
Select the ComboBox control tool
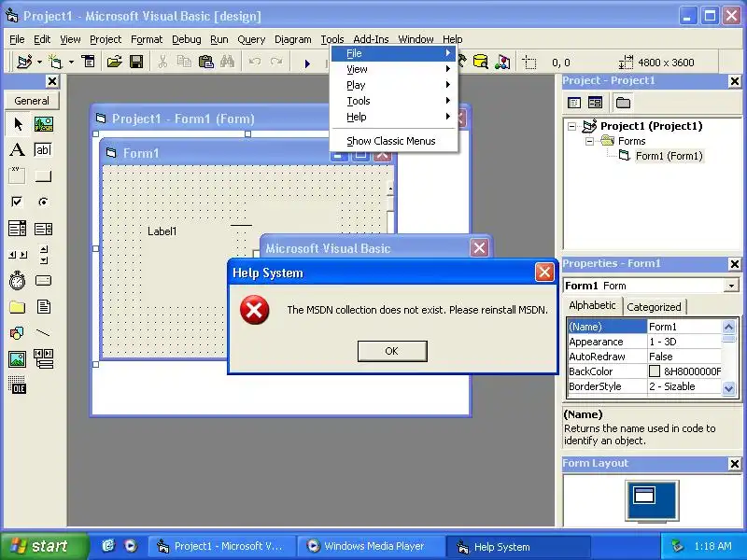18,229
